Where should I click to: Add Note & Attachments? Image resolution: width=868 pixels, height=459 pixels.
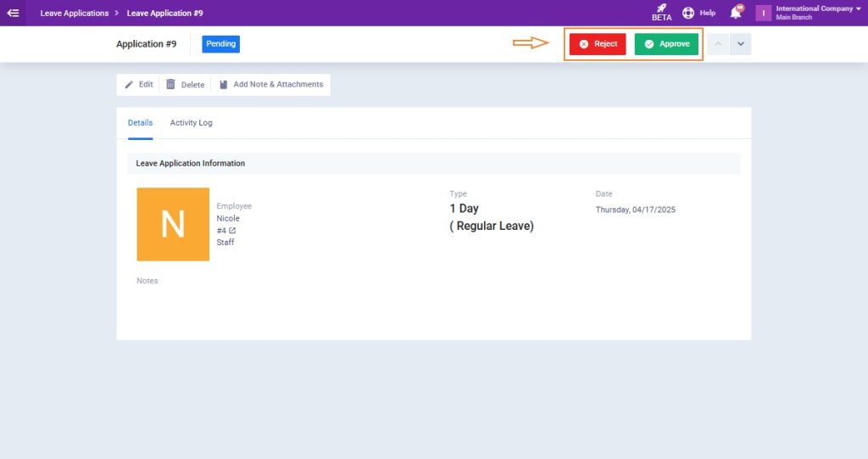tap(271, 84)
